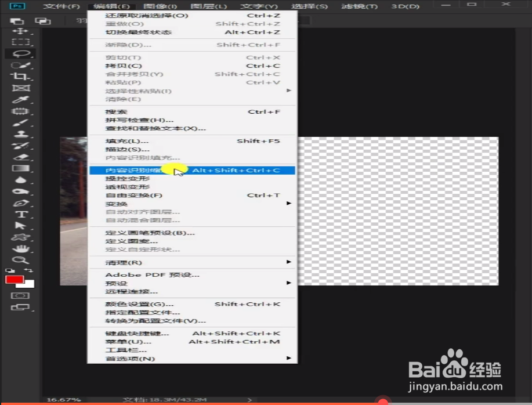Open status bar info arrow
This screenshot has width=532, height=405.
[249, 400]
